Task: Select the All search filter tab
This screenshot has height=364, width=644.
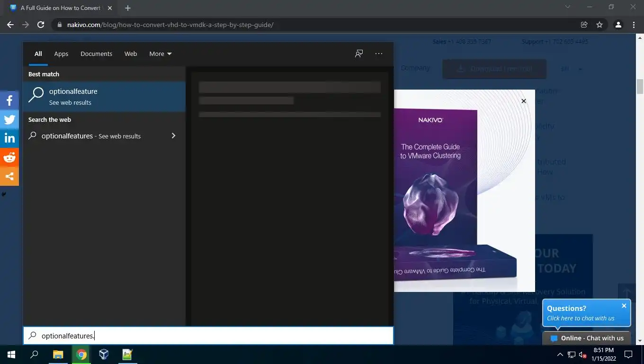Action: pyautogui.click(x=38, y=54)
